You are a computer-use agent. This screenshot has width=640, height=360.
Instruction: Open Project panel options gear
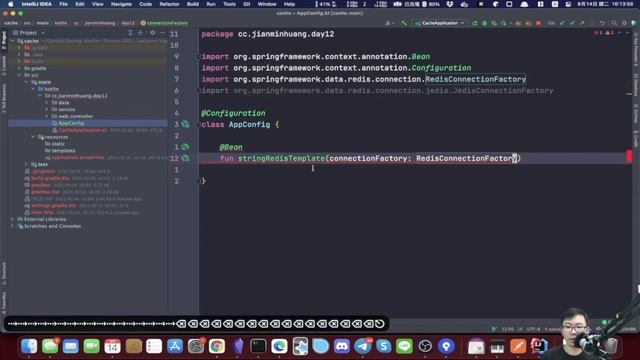pos(152,33)
